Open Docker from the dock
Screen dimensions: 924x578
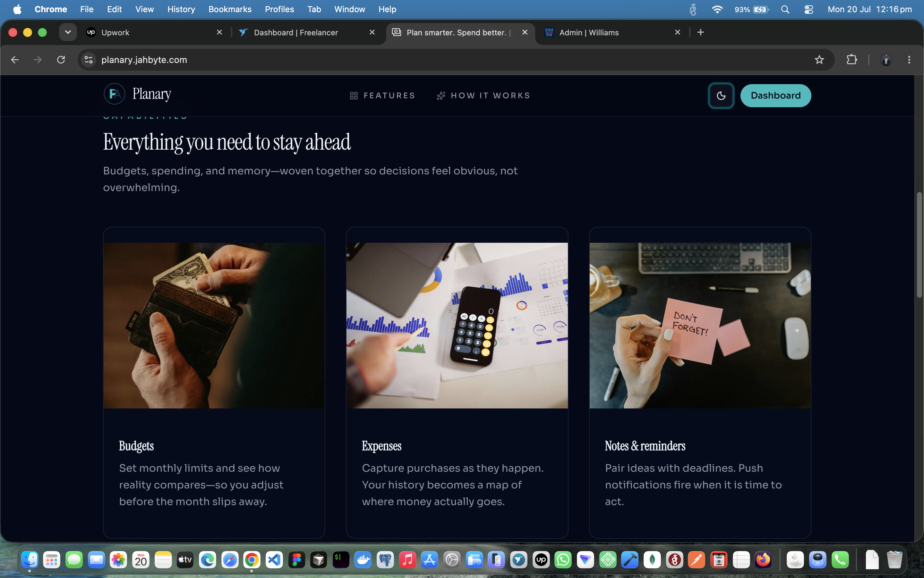click(x=363, y=560)
